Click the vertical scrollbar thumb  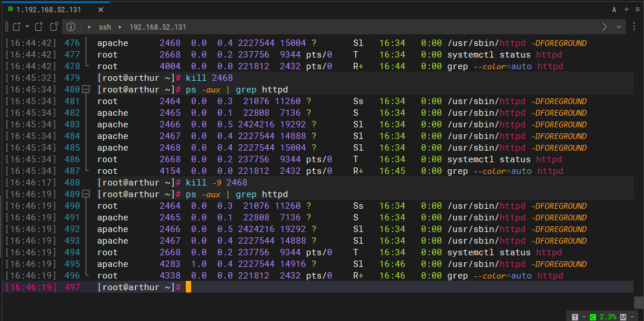pos(639,301)
